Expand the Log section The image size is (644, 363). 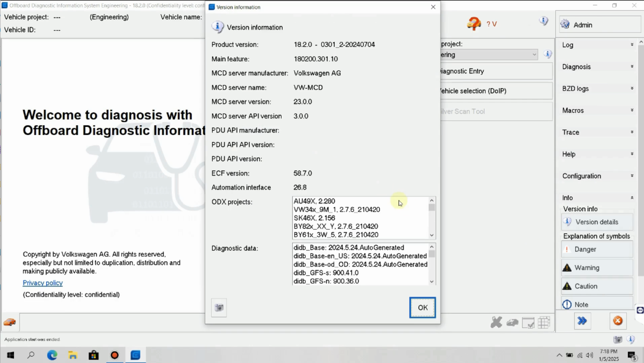(x=597, y=45)
